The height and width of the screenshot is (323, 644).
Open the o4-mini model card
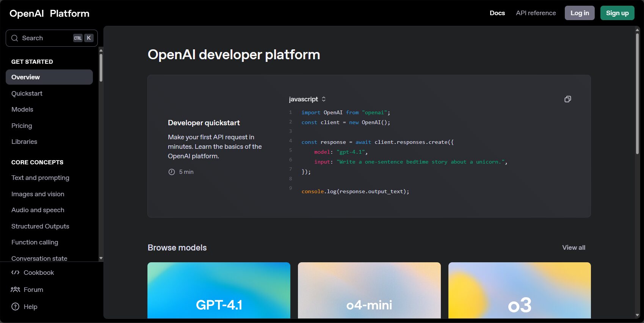[369, 290]
